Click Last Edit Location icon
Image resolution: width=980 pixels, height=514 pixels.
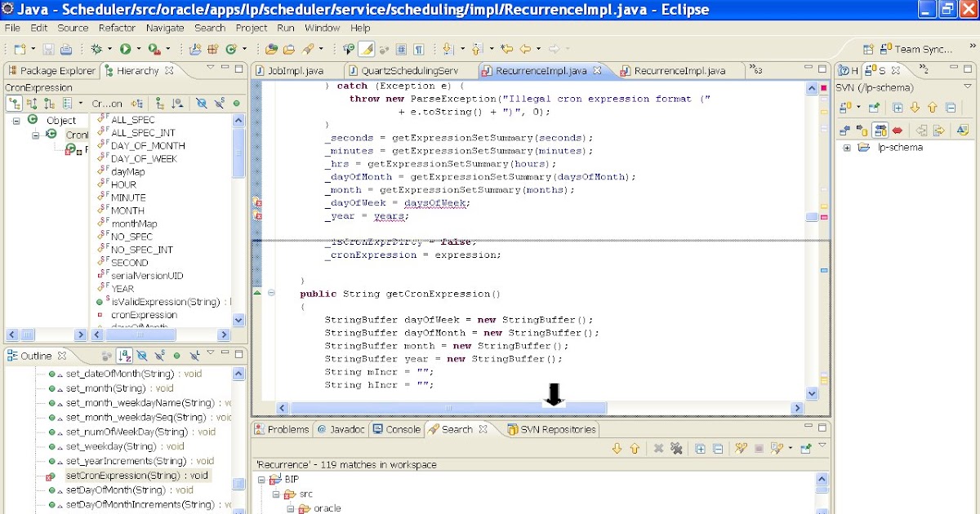[x=507, y=50]
